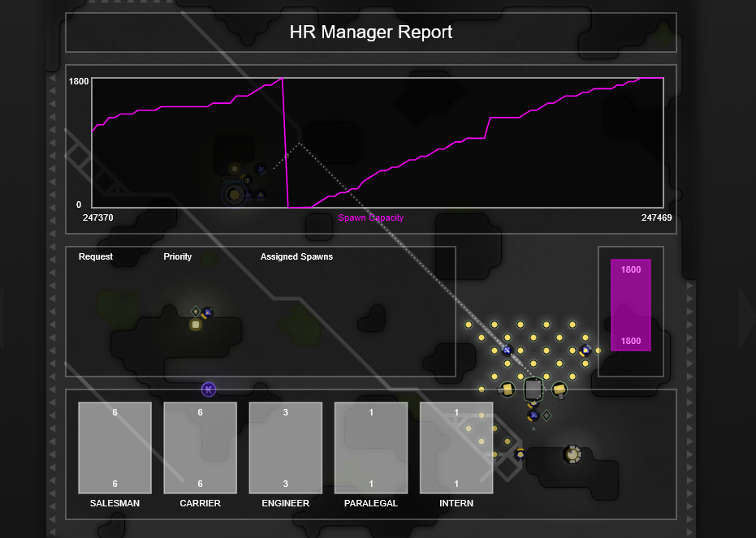
Task: Click the round gear-shaped structure at bottom right
Action: 572,454
